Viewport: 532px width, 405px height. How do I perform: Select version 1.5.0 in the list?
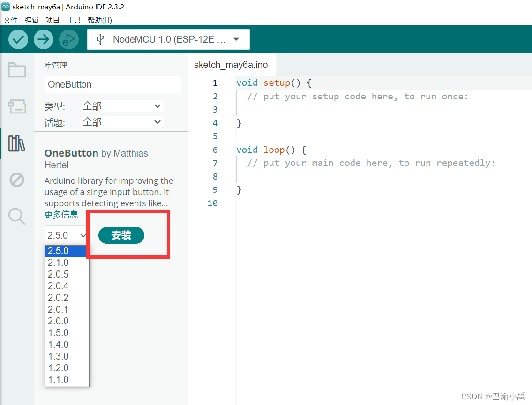(x=67, y=333)
